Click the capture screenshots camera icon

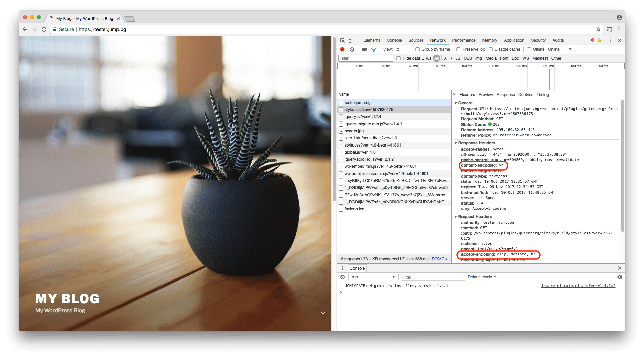[x=364, y=49]
